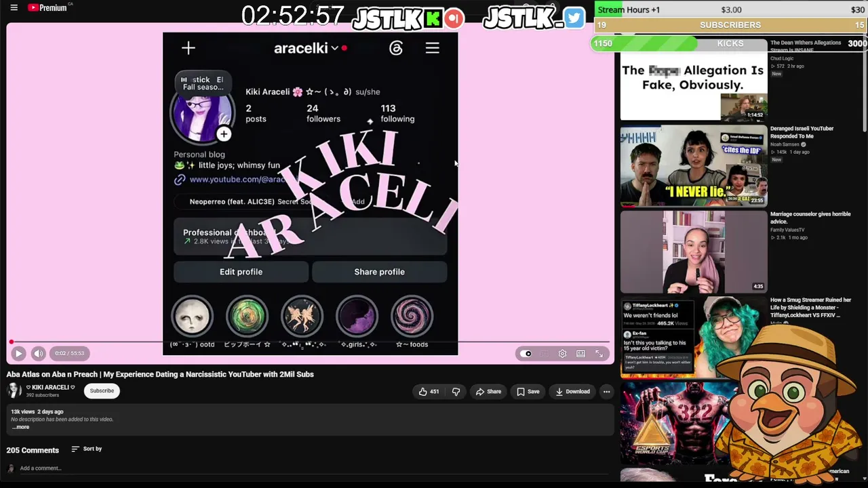Image resolution: width=868 pixels, height=488 pixels.
Task: Click the 2 posts count
Action: (256, 113)
